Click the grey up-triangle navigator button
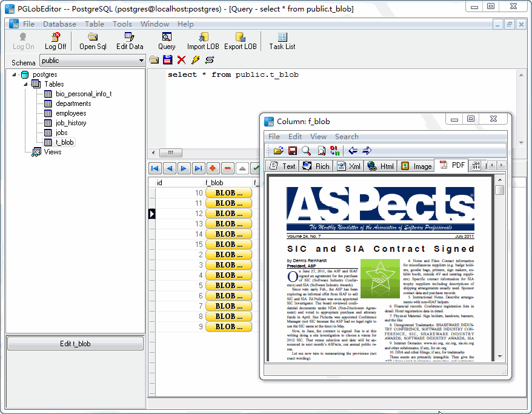532x414 pixels. coord(242,168)
